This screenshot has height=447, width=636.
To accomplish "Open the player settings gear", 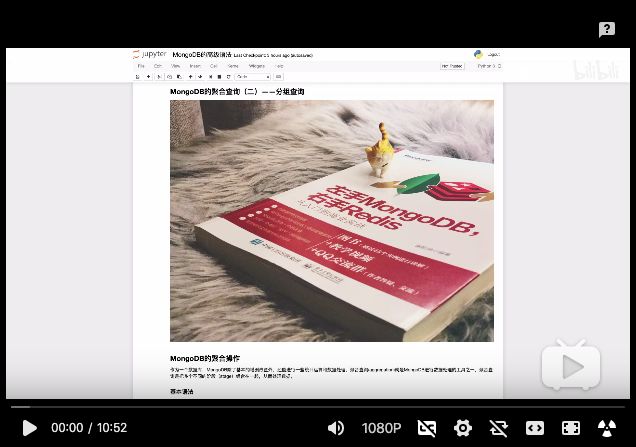I will [463, 428].
